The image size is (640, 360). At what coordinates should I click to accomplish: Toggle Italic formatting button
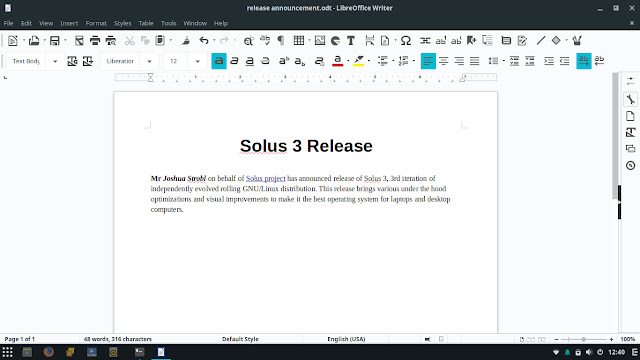(x=234, y=61)
